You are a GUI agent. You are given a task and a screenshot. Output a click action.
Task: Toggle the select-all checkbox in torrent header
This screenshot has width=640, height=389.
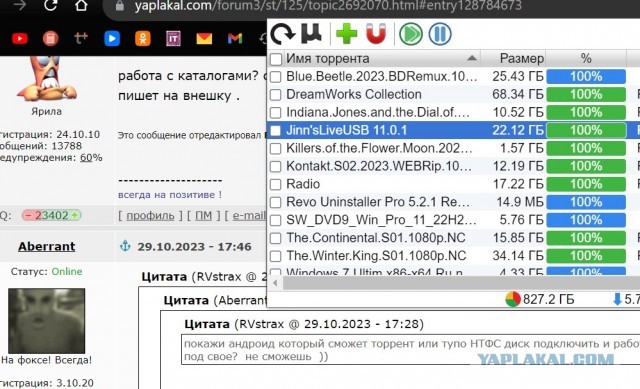pos(276,59)
